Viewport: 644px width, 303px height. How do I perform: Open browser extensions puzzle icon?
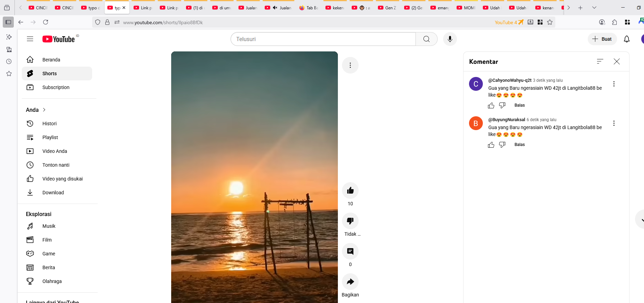614,22
